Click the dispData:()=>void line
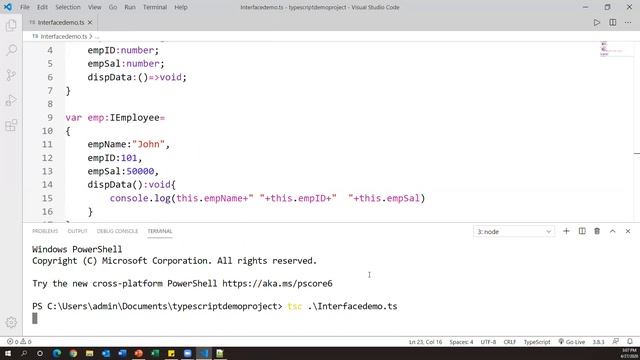 tap(137, 77)
